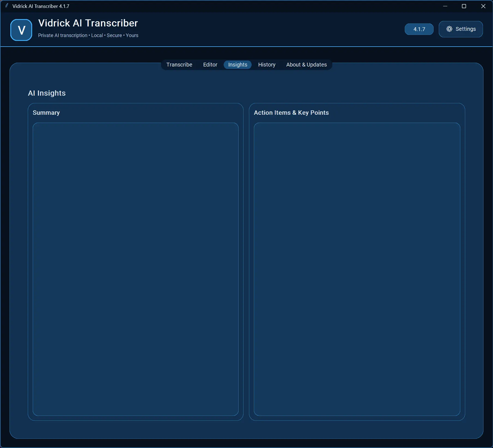Screen dimensions: 493x448
Task: Close the Vidrick AI Transcriber window
Action: 483,6
